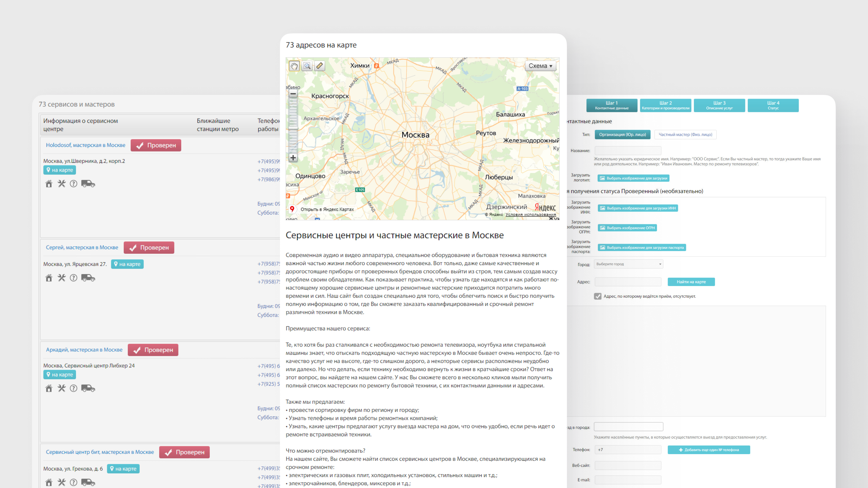Click Выбрать изображение для загрузки logo button
The height and width of the screenshot is (488, 868).
[633, 178]
